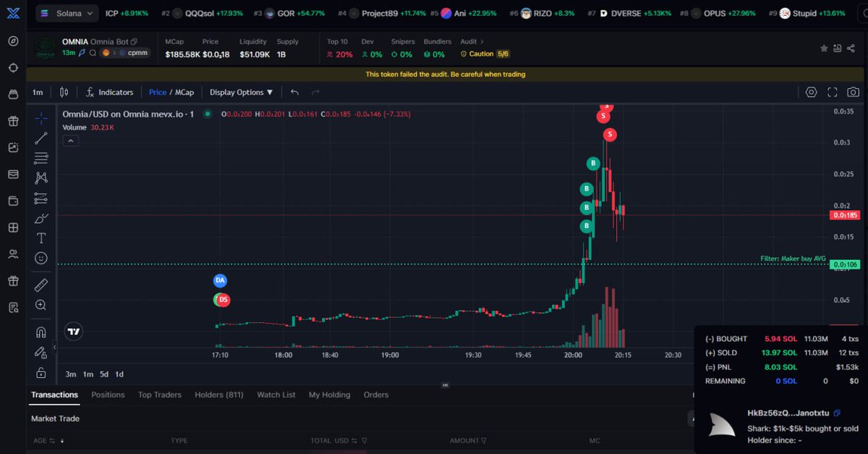Open the crosshair sniper sidebar icon
The width and height of the screenshot is (868, 454).
pyautogui.click(x=13, y=67)
